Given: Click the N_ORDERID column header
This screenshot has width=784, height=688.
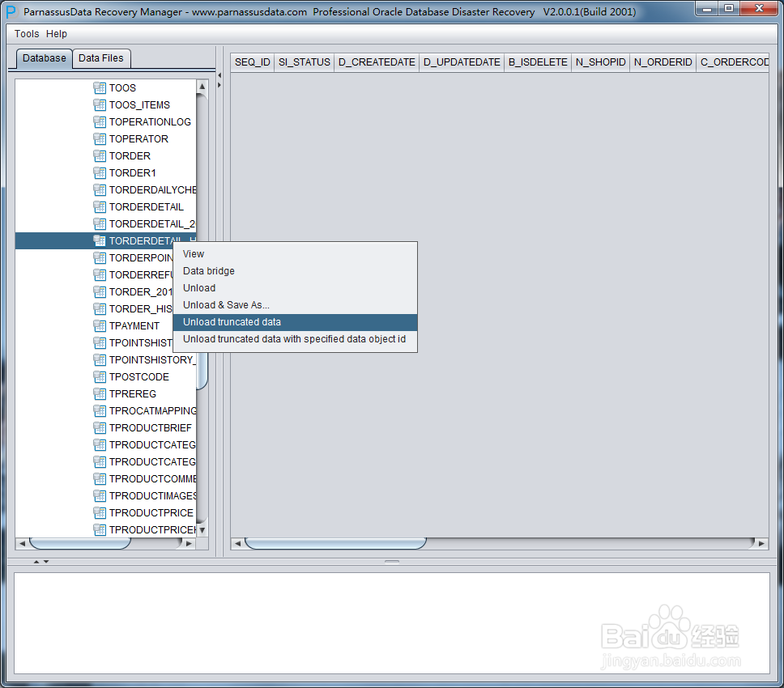Looking at the screenshot, I should click(663, 62).
